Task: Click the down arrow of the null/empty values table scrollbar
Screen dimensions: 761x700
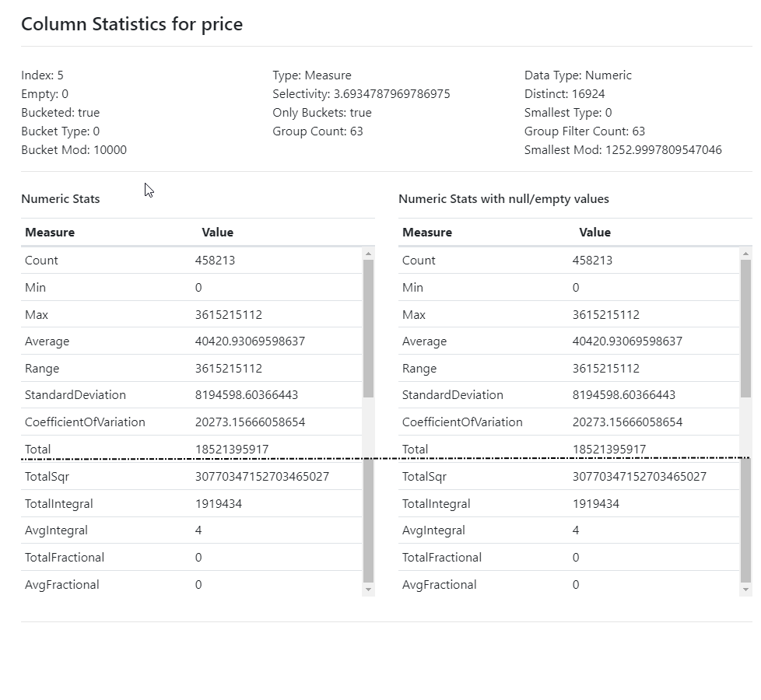Action: (x=745, y=590)
